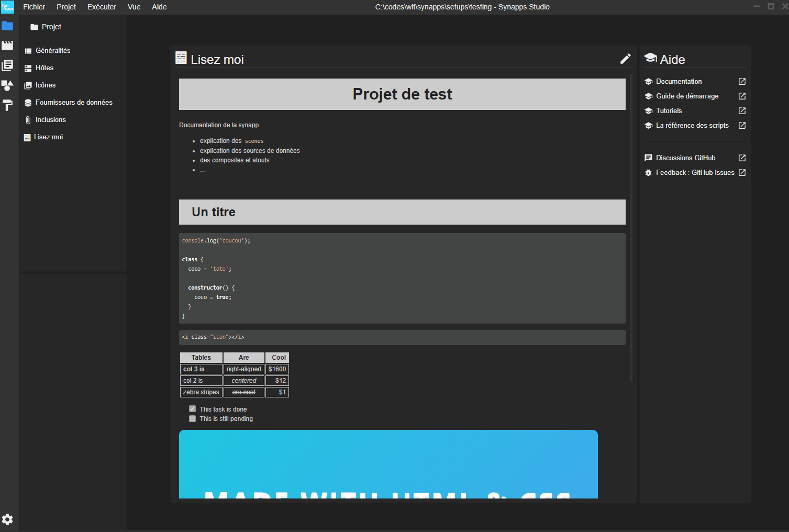Click the library stack icon in sidebar
Image resolution: width=789 pixels, height=532 pixels.
point(7,65)
